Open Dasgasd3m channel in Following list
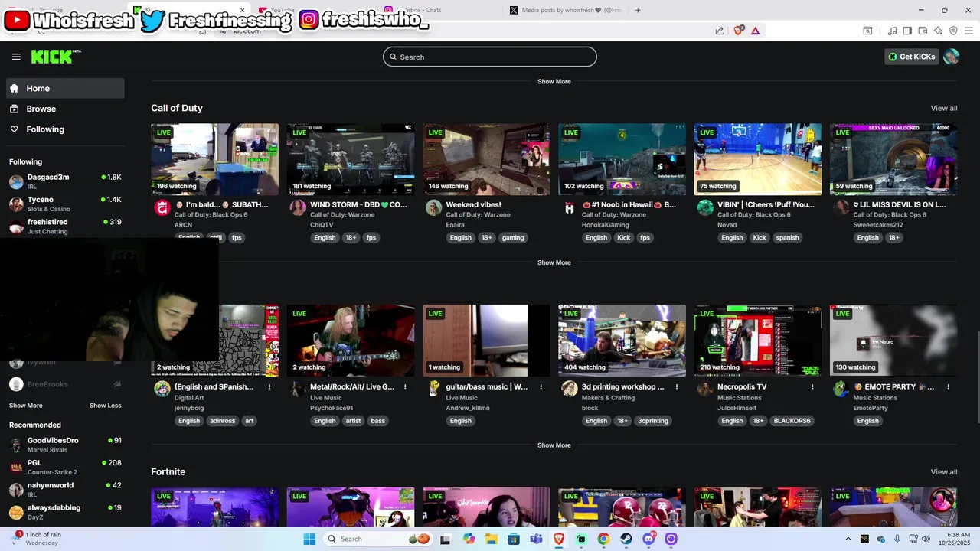Image resolution: width=980 pixels, height=551 pixels. click(x=66, y=181)
